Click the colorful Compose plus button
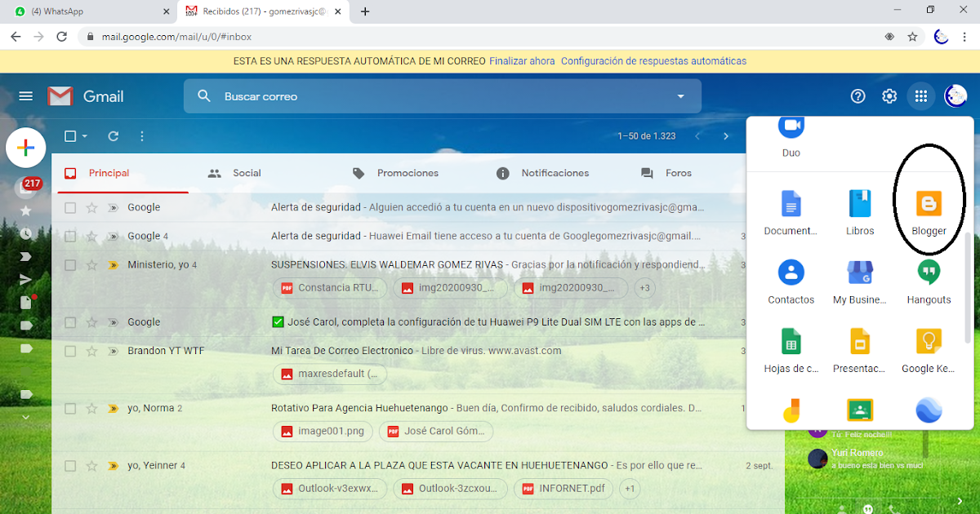 25,148
